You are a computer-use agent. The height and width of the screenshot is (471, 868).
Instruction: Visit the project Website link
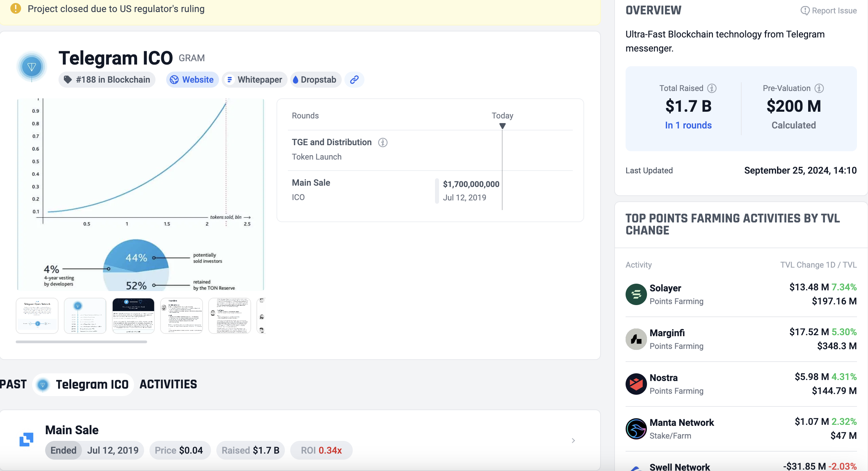[192, 80]
